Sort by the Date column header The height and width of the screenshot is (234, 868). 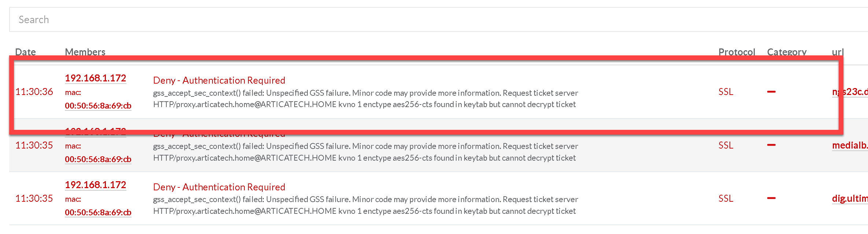pyautogui.click(x=25, y=52)
